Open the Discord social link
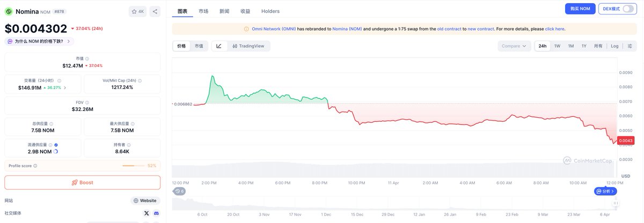The image size is (644, 223). tap(156, 213)
